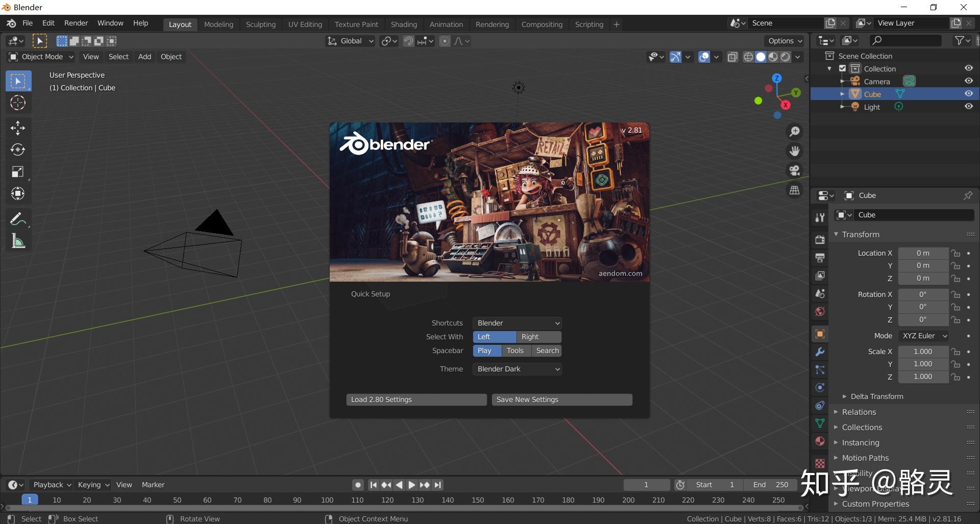Select the Transform tool

click(18, 193)
